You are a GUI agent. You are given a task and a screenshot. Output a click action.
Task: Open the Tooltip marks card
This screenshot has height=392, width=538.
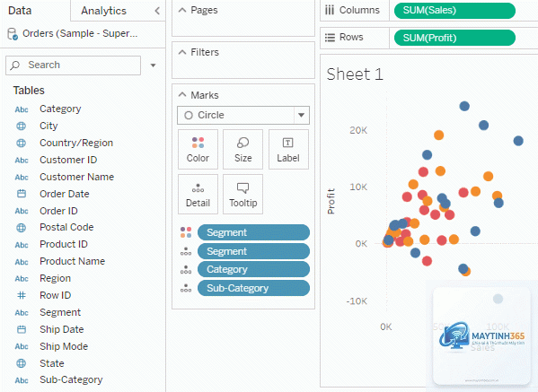[x=243, y=195]
